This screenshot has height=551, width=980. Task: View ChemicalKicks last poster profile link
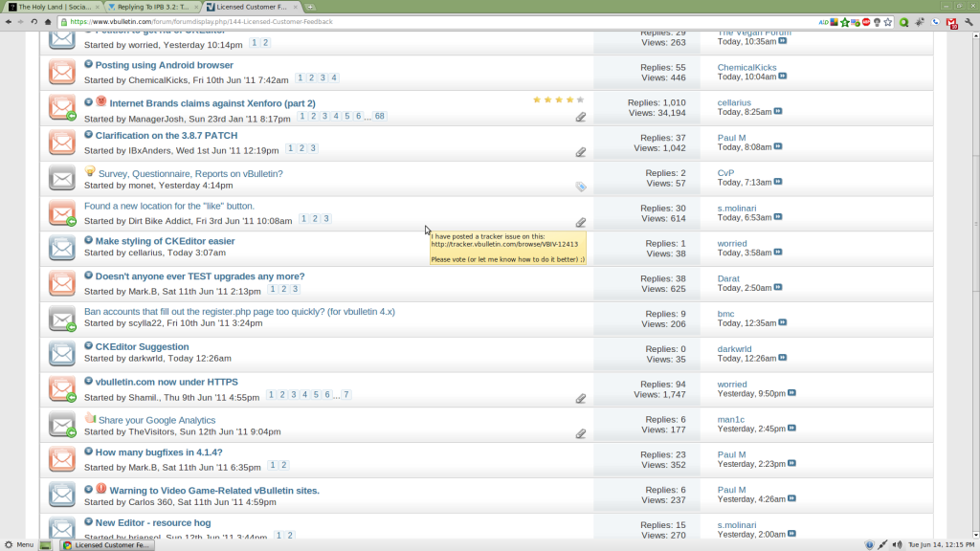coord(746,68)
